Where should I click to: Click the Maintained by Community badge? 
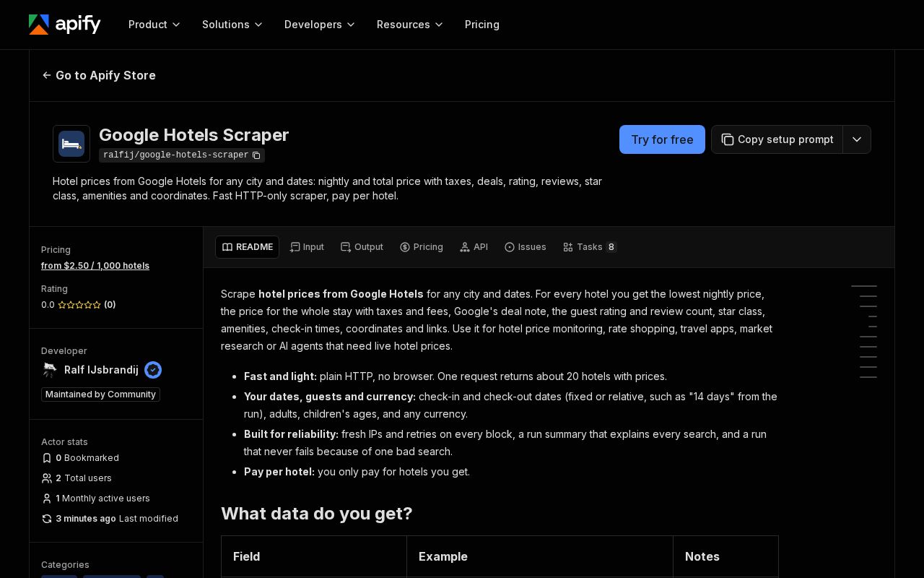coord(100,394)
